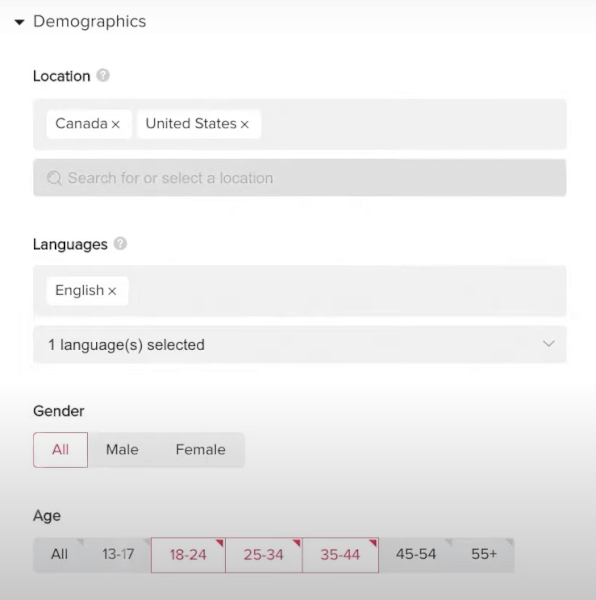Deselect the 35-44 age range
Viewport: 596px width, 600px height.
point(340,555)
